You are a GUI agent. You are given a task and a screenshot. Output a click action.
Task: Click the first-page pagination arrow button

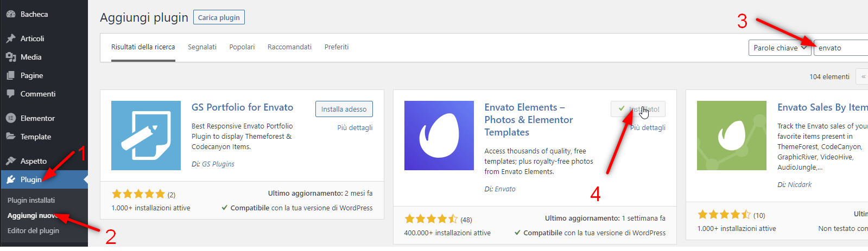[x=862, y=76]
